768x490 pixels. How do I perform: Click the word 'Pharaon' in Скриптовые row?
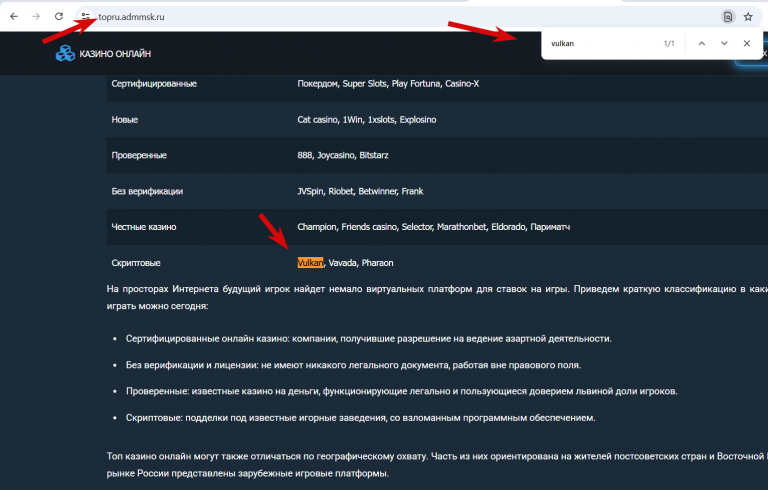(x=377, y=263)
